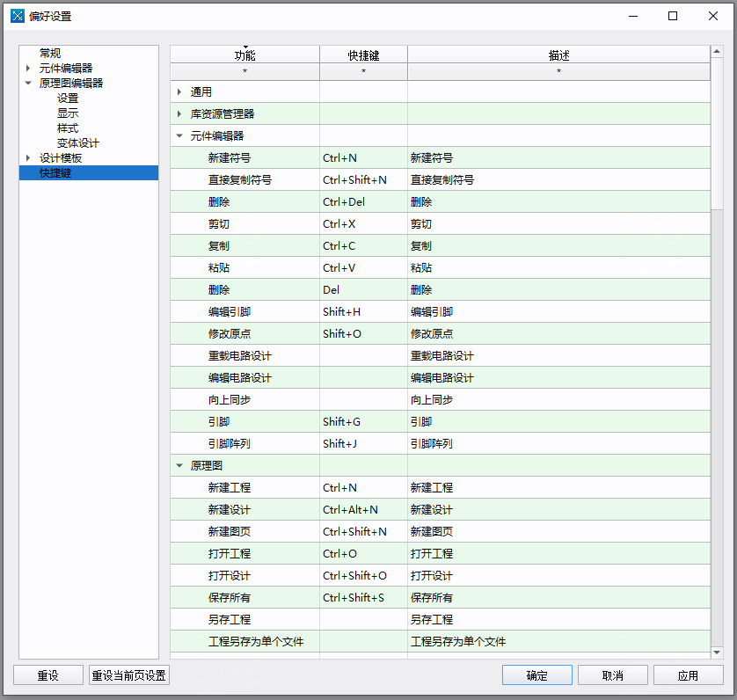Click the 重设 button
737x700 pixels.
pyautogui.click(x=48, y=674)
